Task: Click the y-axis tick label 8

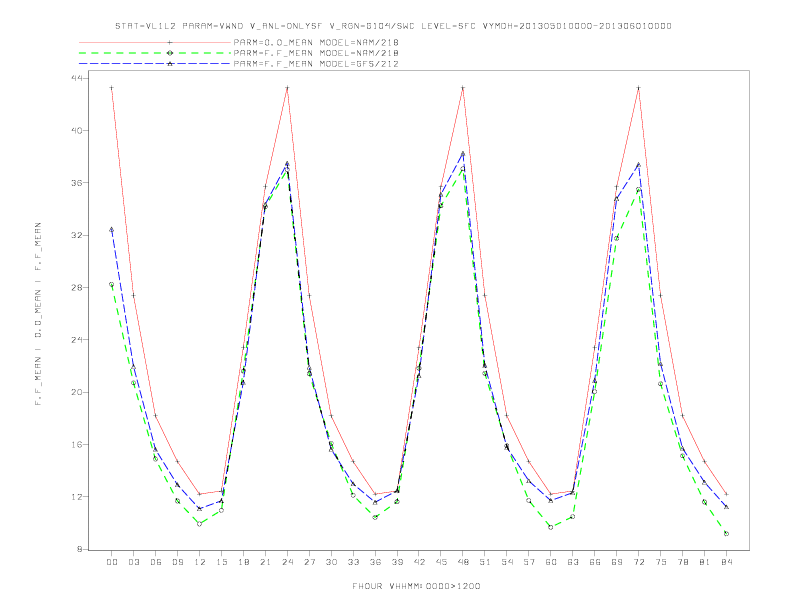Action: point(81,549)
